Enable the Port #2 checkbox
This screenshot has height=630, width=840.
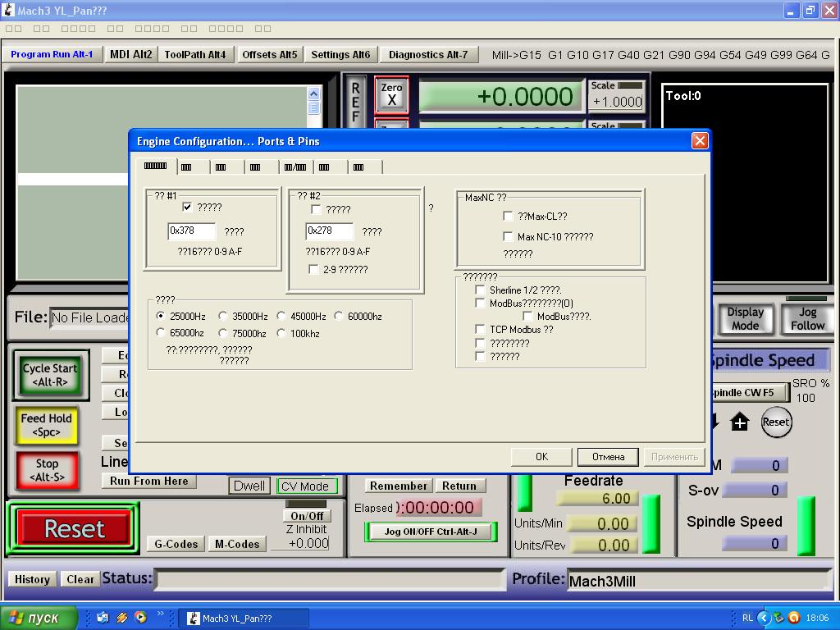[316, 210]
